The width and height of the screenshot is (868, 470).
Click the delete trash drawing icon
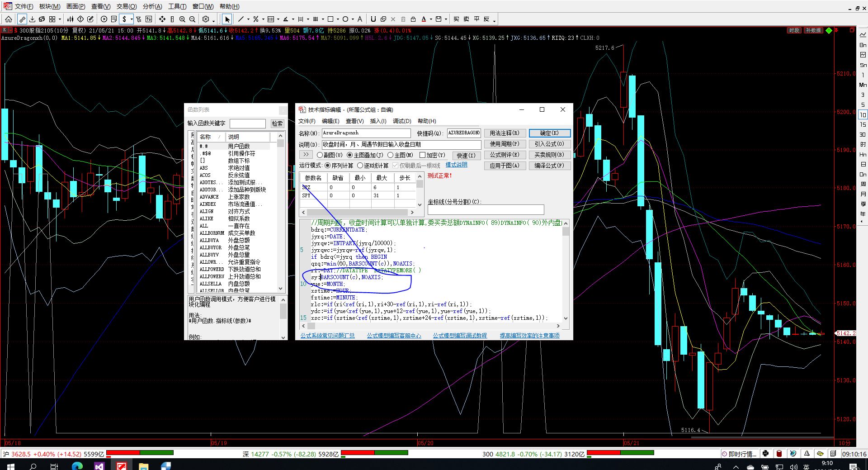pyautogui.click(x=403, y=19)
